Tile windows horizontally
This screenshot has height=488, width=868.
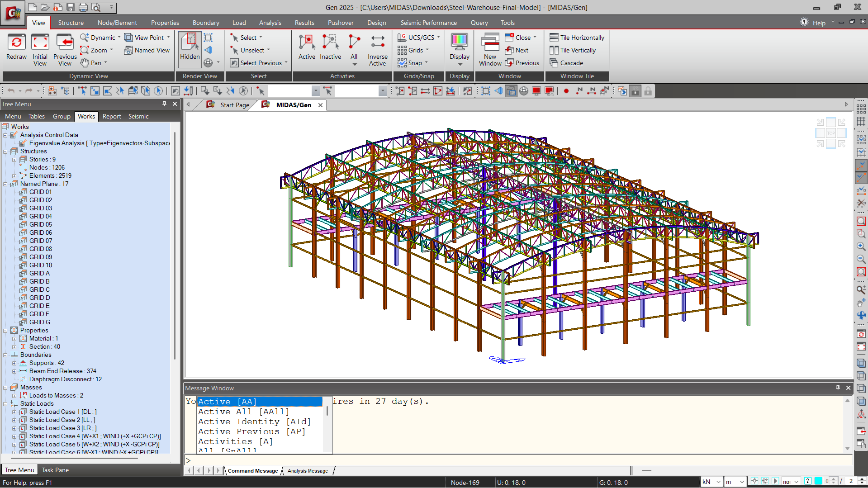coord(577,38)
